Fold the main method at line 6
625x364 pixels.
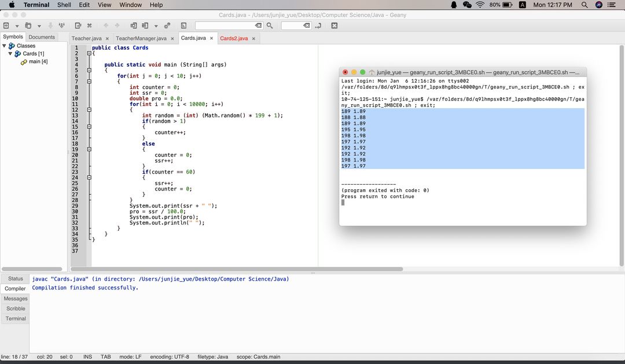point(89,70)
